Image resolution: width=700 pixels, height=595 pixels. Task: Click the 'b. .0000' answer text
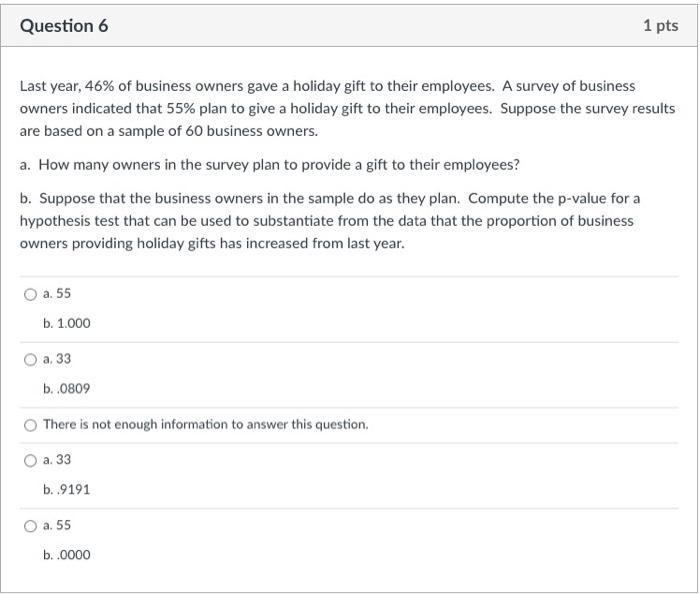pyautogui.click(x=67, y=555)
